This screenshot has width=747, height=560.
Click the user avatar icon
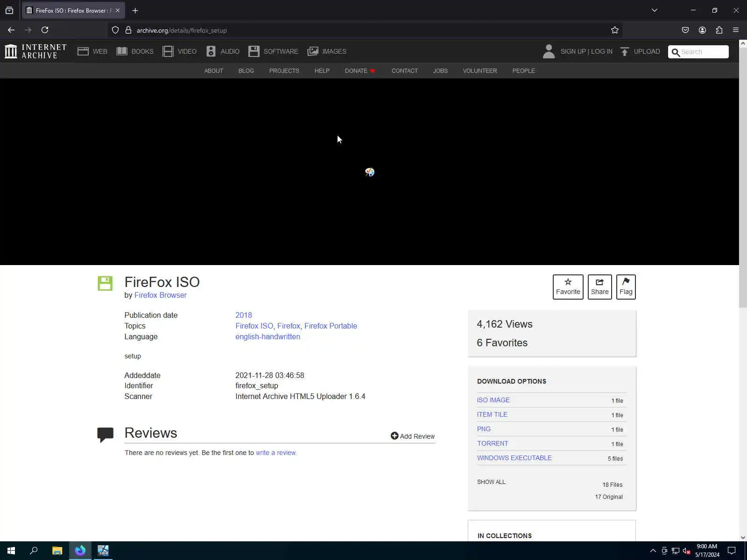pos(549,51)
